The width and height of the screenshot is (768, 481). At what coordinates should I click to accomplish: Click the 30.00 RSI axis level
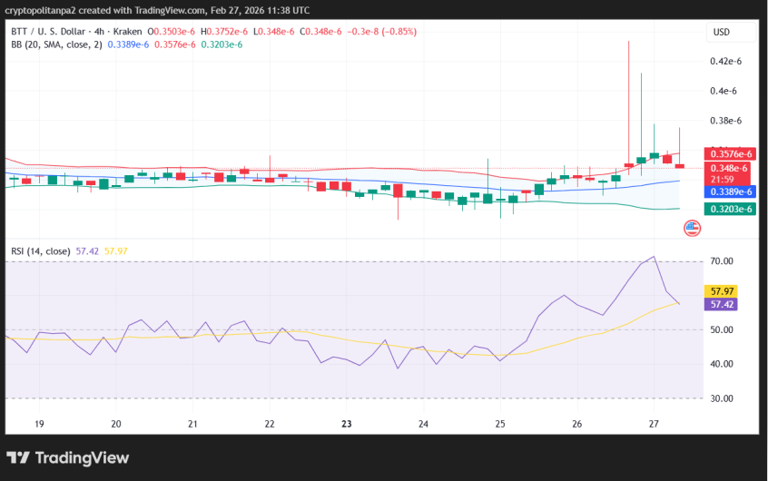[x=721, y=398]
